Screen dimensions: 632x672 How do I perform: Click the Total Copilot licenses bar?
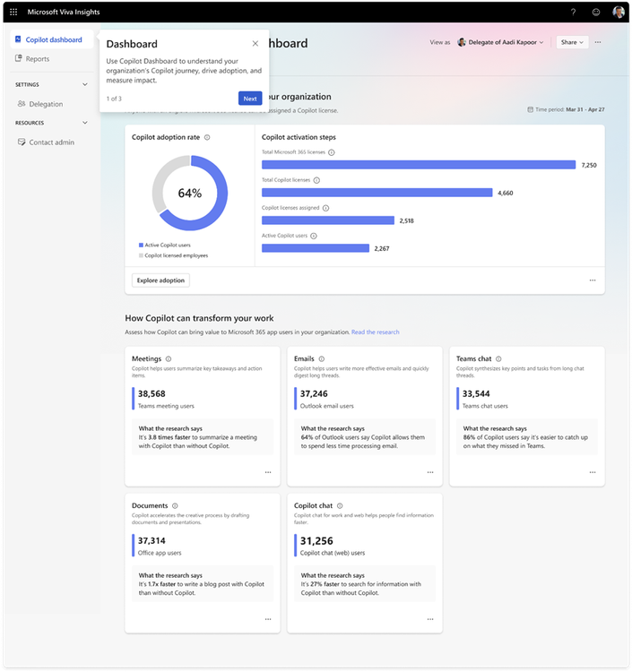point(377,193)
